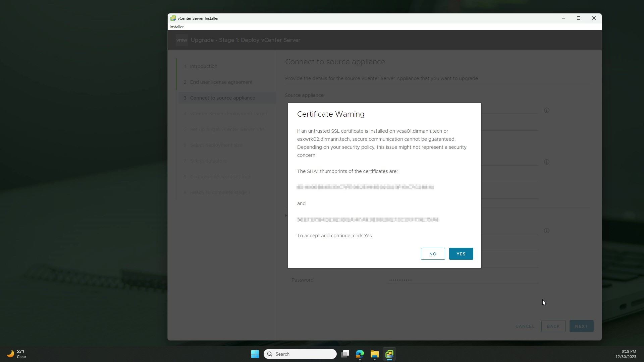644x362 pixels.
Task: Click the first blurred SHA1 thumbprint
Action: (365, 187)
